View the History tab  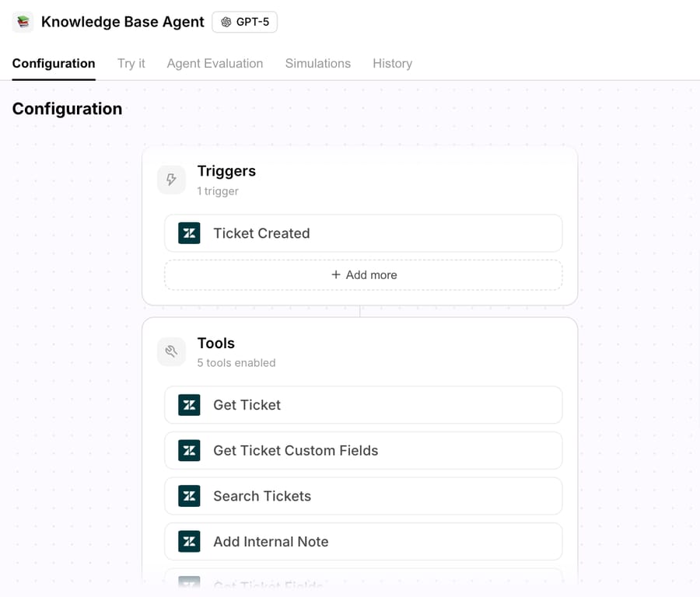393,64
